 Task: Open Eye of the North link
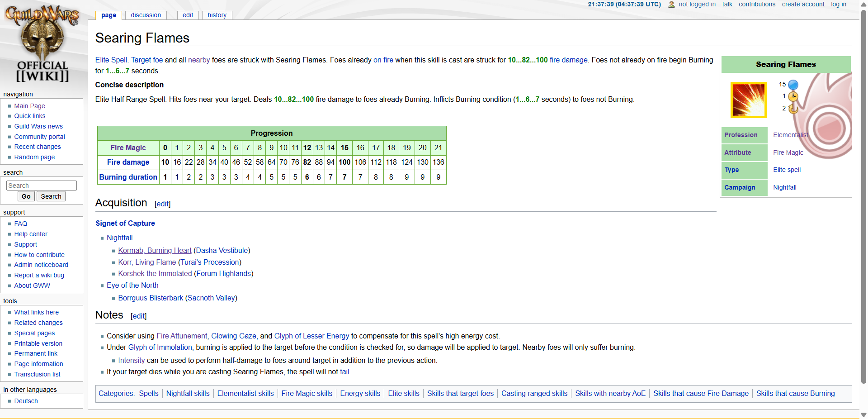[x=132, y=285]
